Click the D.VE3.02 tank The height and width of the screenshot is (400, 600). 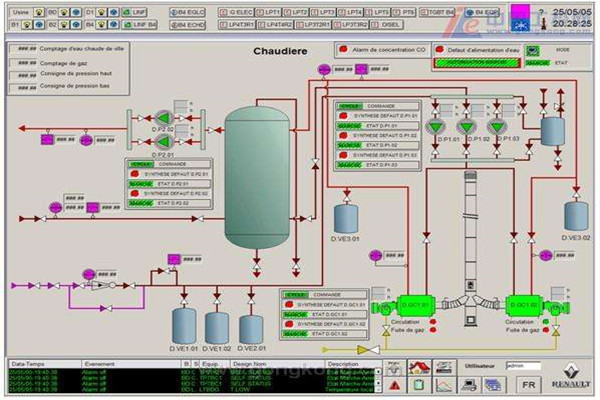[576, 214]
